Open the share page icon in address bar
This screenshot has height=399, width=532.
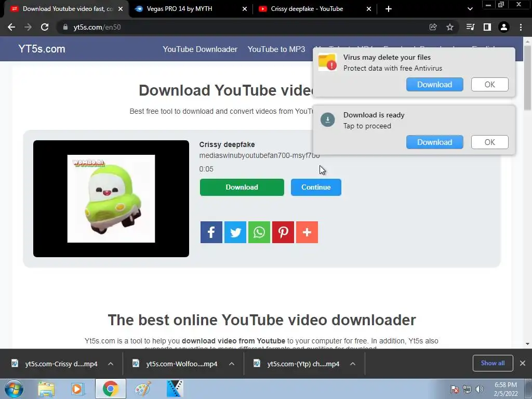click(433, 27)
